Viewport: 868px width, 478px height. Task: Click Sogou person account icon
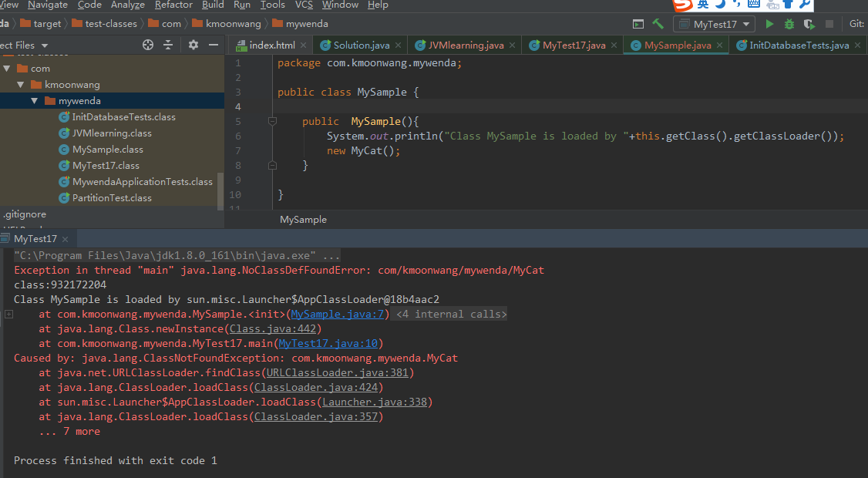pyautogui.click(x=772, y=5)
